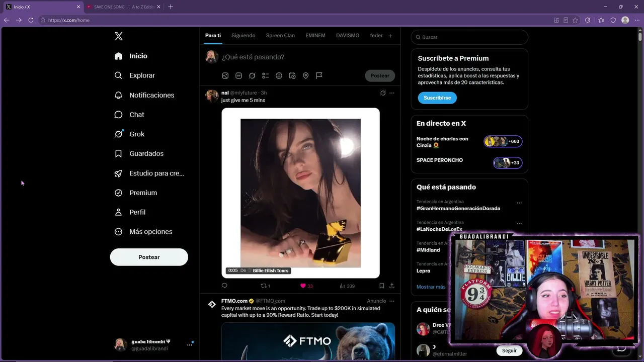Open the Billie Eilish Tours source link
The height and width of the screenshot is (362, 644).
[x=271, y=270]
